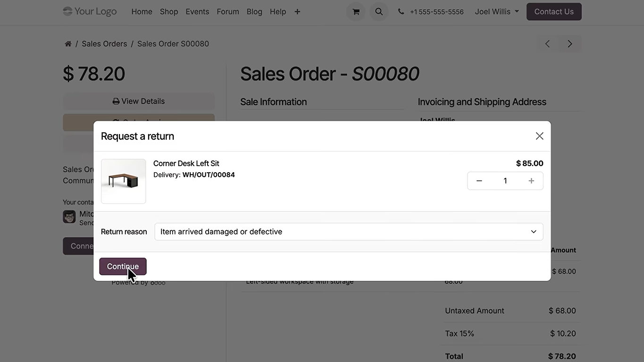This screenshot has width=644, height=362.
Task: Decrease return quantity with minus button
Action: coord(479,181)
